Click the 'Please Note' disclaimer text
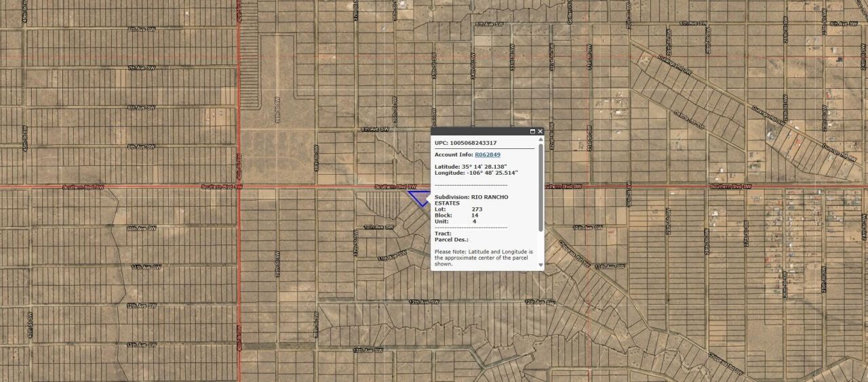Viewport: 868px width, 382px height. click(484, 257)
